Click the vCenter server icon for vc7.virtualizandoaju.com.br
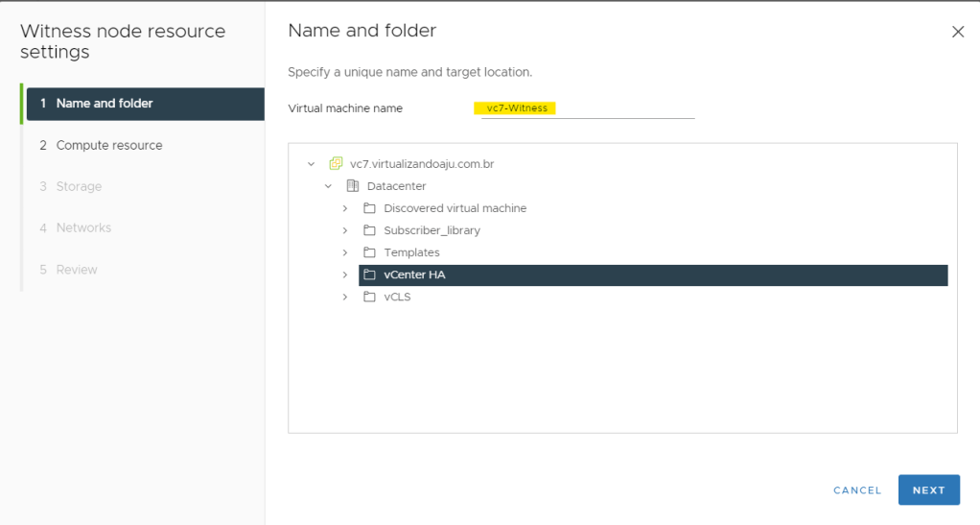This screenshot has height=525, width=980. pos(336,164)
